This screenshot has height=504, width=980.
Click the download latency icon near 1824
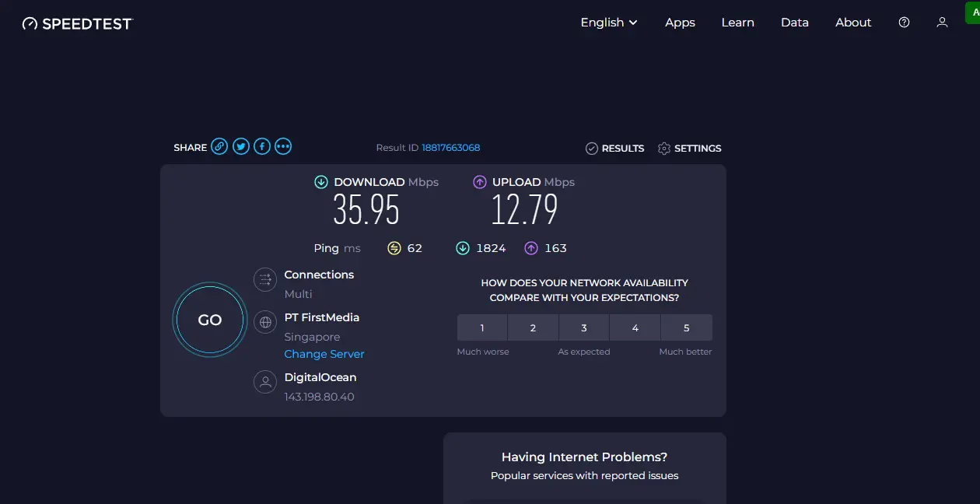point(463,248)
